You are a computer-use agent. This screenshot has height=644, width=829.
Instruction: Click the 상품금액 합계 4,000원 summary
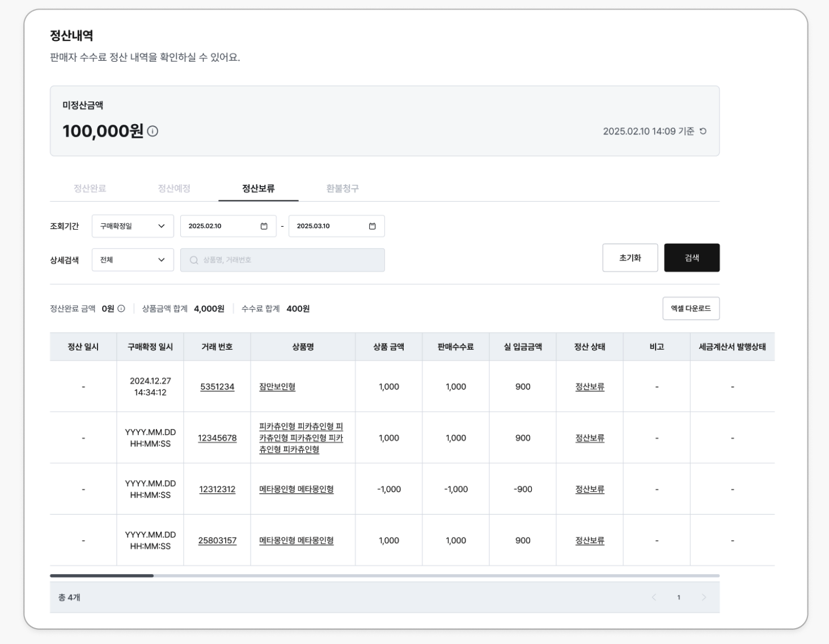click(x=183, y=308)
